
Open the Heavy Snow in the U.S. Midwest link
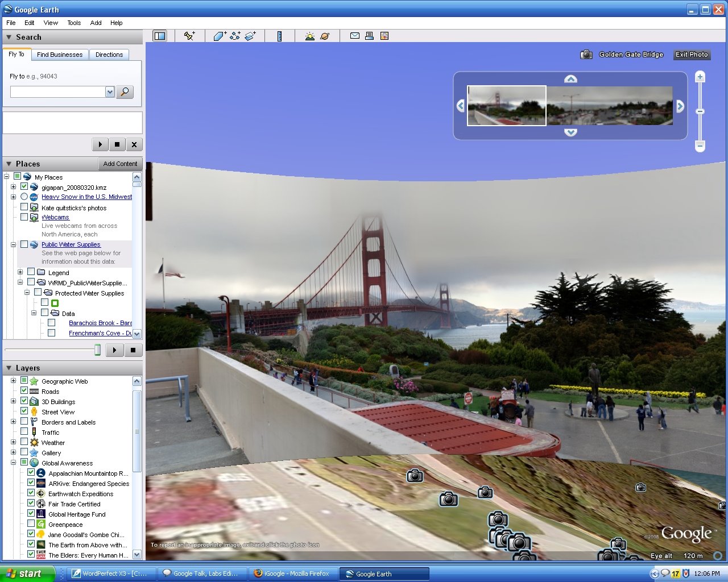click(x=86, y=197)
